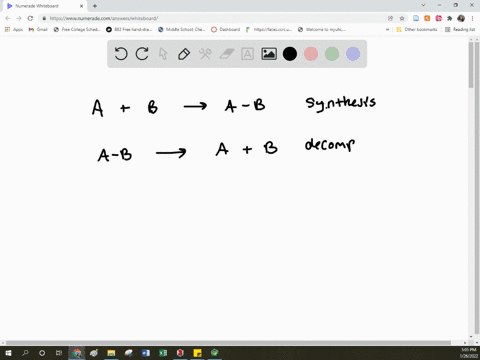The image size is (480, 360).
Task: Open Word from the taskbar
Action: (x=146, y=353)
